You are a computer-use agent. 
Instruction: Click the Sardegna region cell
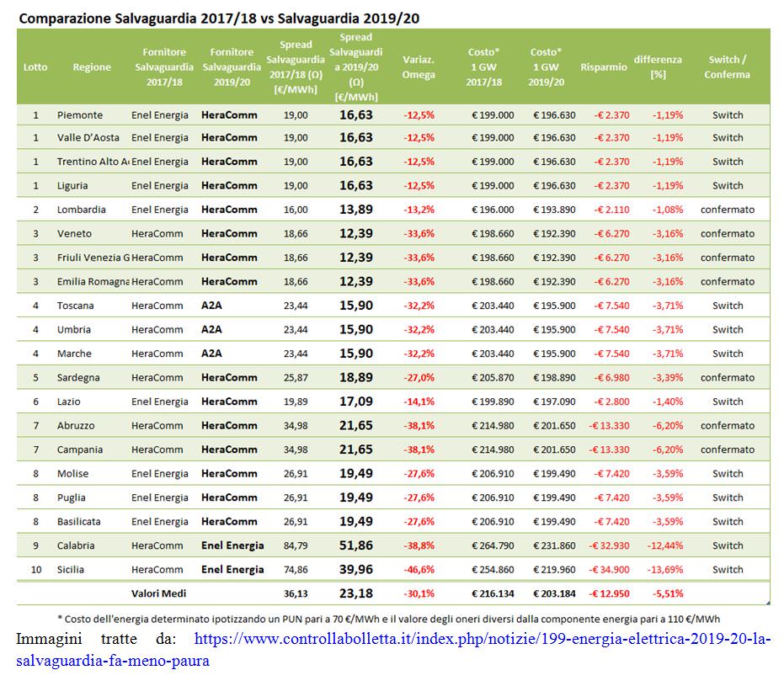78,378
